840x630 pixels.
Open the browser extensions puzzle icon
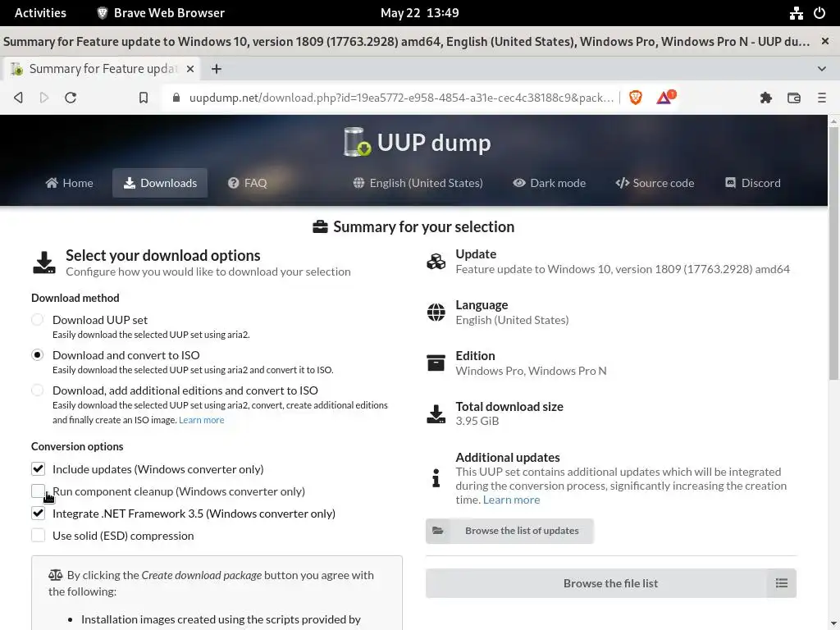(766, 98)
